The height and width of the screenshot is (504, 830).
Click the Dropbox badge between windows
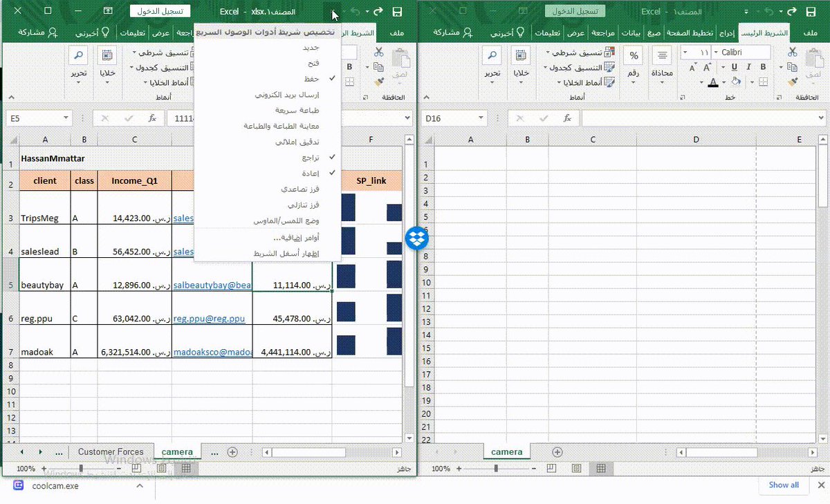417,239
